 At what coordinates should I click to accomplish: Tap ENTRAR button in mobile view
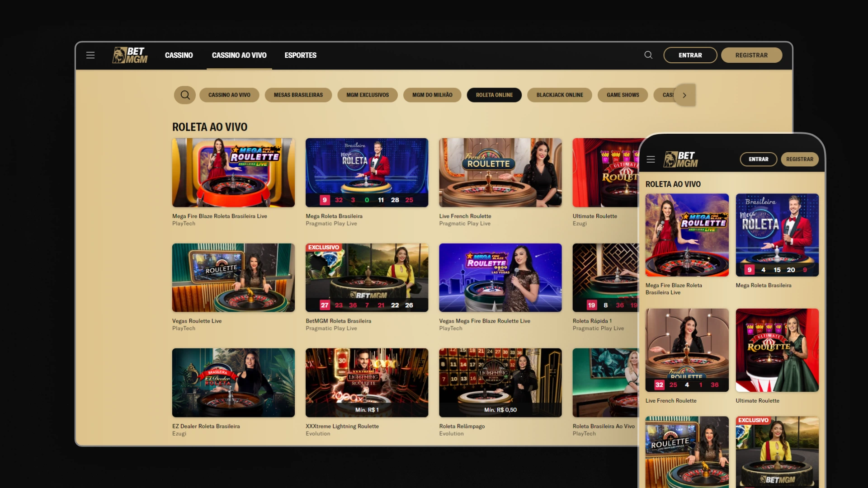(x=759, y=159)
